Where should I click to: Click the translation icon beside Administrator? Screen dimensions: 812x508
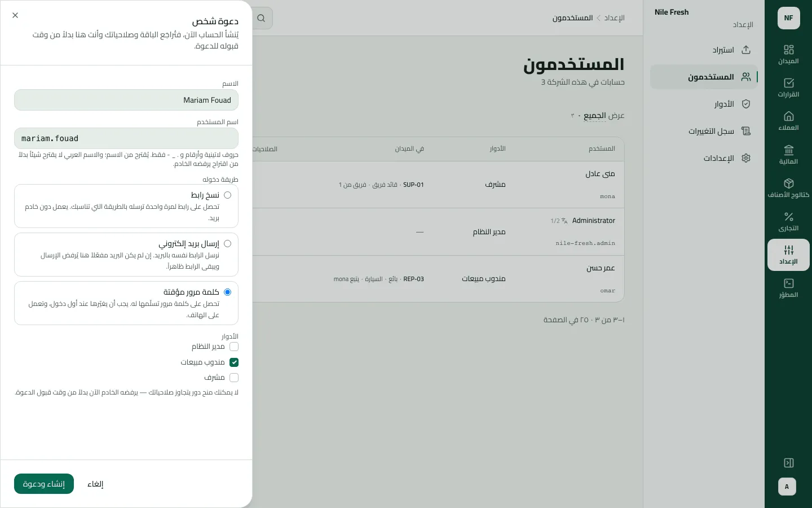click(564, 221)
